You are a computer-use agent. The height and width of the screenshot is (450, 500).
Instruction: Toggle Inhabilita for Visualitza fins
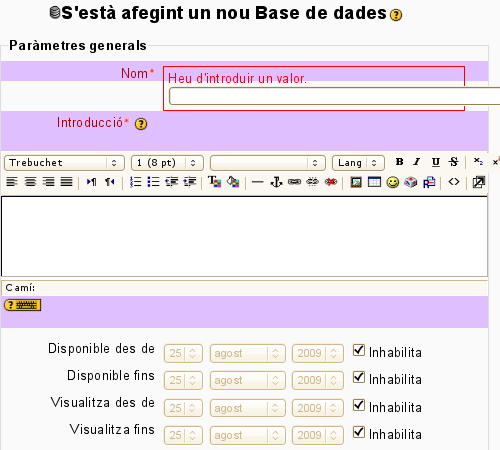pyautogui.click(x=359, y=432)
